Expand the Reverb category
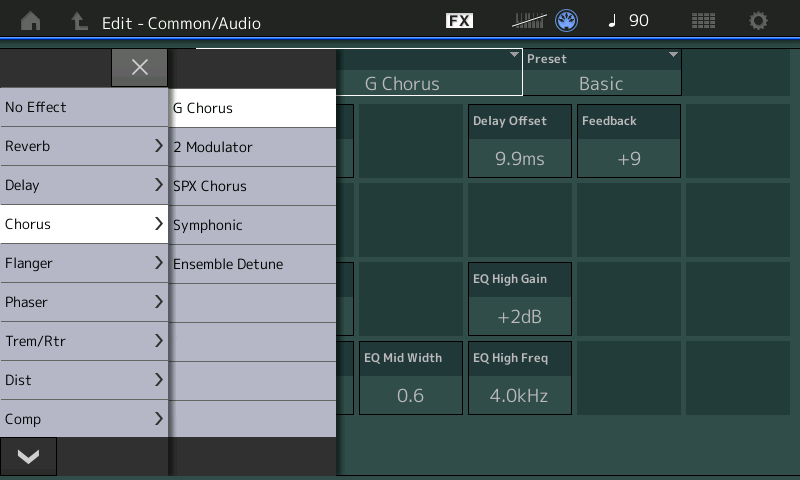The width and height of the screenshot is (800, 480). coord(84,146)
